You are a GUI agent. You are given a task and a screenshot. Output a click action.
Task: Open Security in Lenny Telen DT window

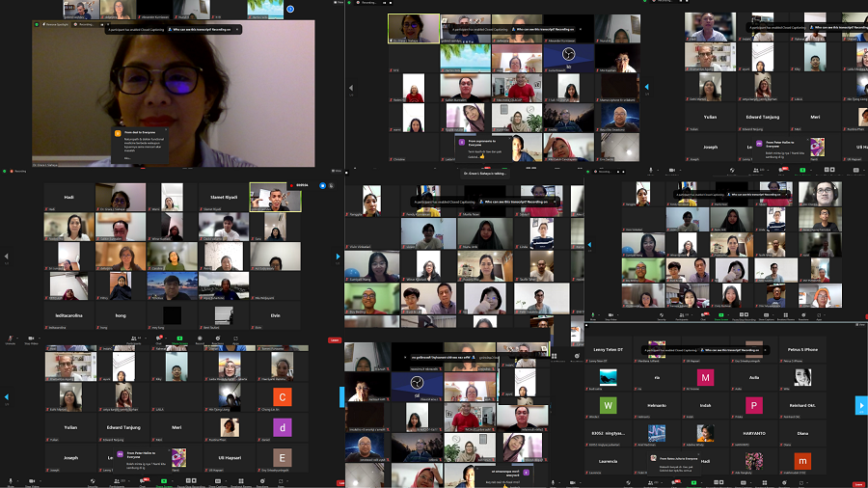(628, 482)
